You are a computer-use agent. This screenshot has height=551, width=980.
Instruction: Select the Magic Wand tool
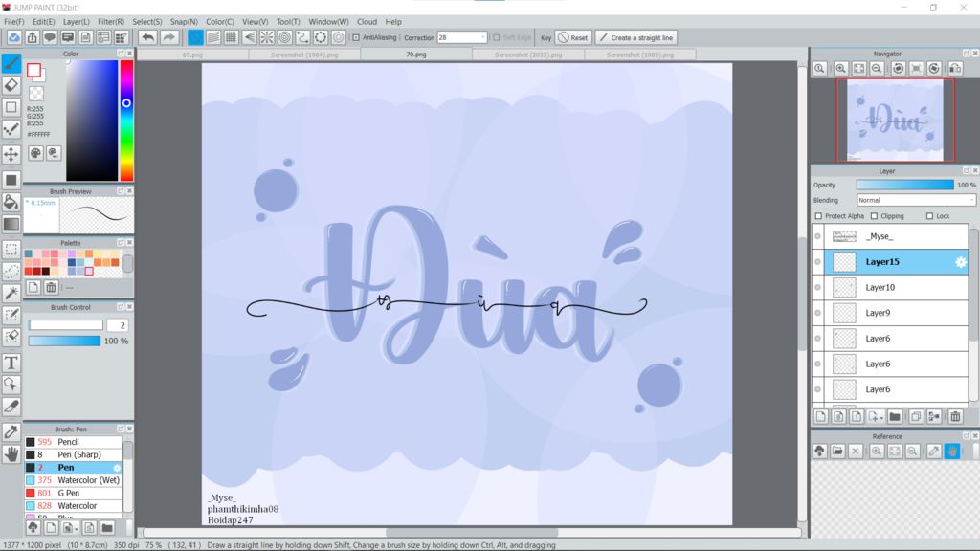[11, 293]
